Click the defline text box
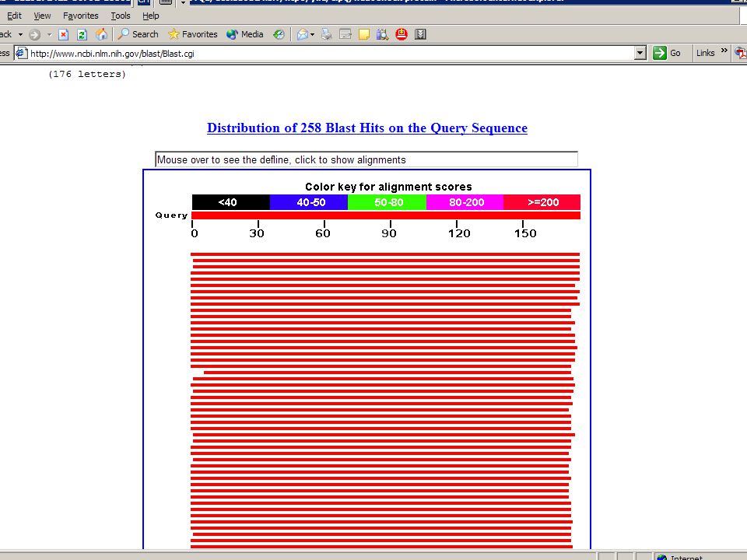The height and width of the screenshot is (560, 747). pos(366,159)
